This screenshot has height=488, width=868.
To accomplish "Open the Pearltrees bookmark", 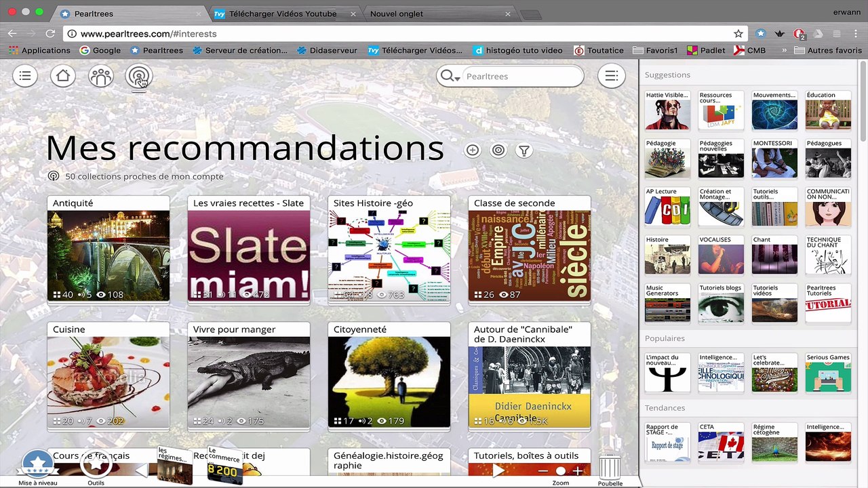I will pos(157,50).
